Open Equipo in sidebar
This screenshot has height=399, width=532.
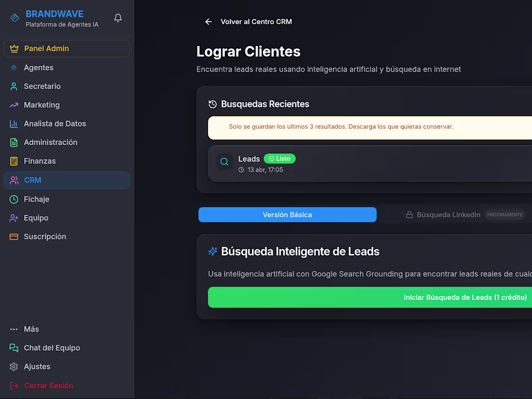[x=67, y=218]
